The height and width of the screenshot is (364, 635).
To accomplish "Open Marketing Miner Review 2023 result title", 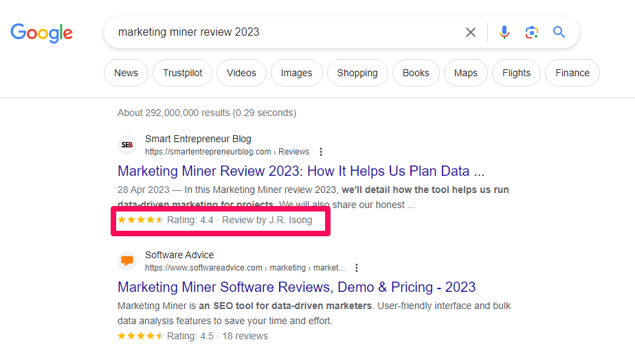I will (301, 171).
